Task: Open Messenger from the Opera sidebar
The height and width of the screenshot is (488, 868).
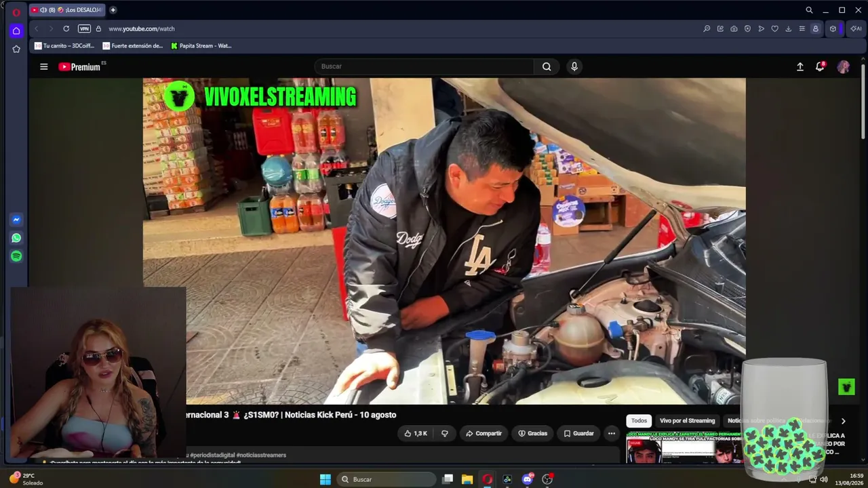Action: [x=16, y=220]
